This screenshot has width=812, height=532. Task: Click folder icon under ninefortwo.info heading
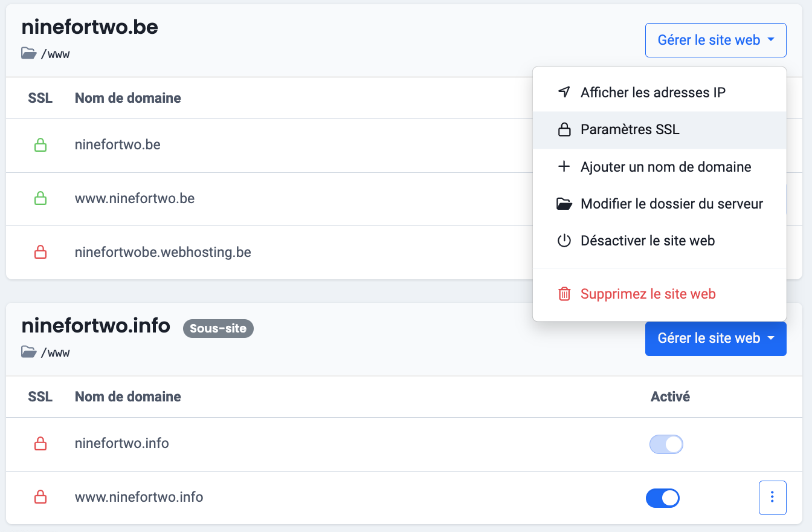point(28,352)
